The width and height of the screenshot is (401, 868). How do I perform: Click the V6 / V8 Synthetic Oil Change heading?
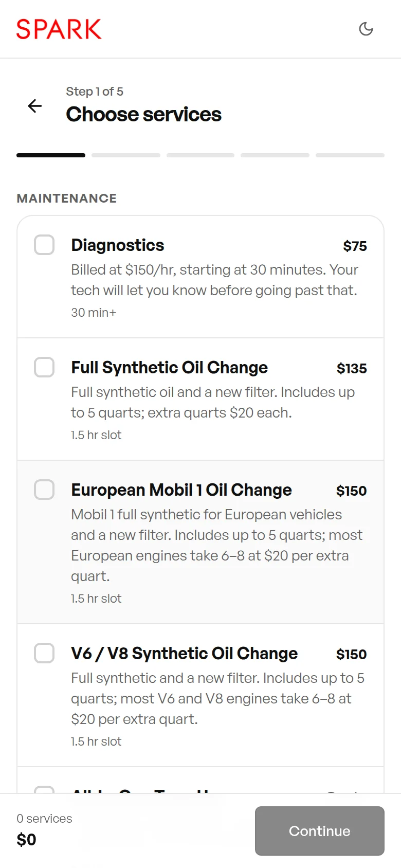[x=185, y=654]
